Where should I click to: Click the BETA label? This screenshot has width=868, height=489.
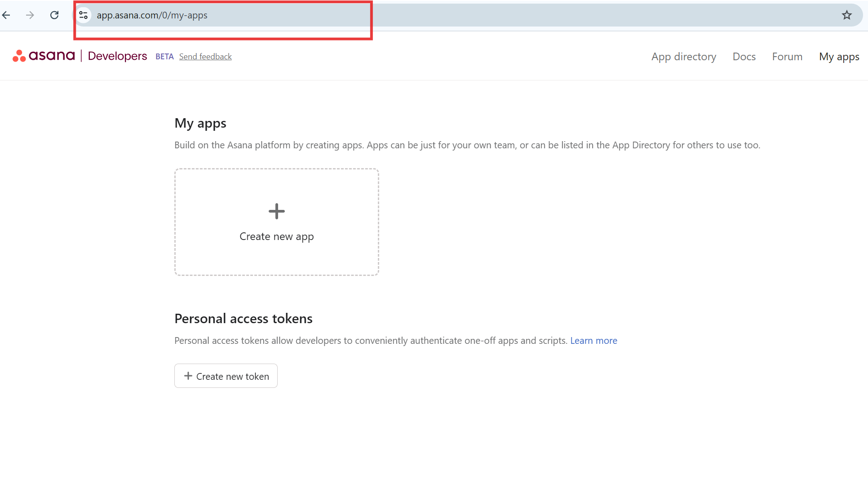[x=164, y=57]
